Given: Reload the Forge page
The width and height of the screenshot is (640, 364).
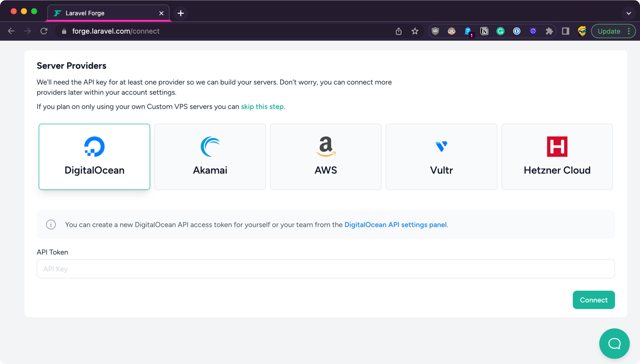Looking at the screenshot, I should (x=44, y=31).
